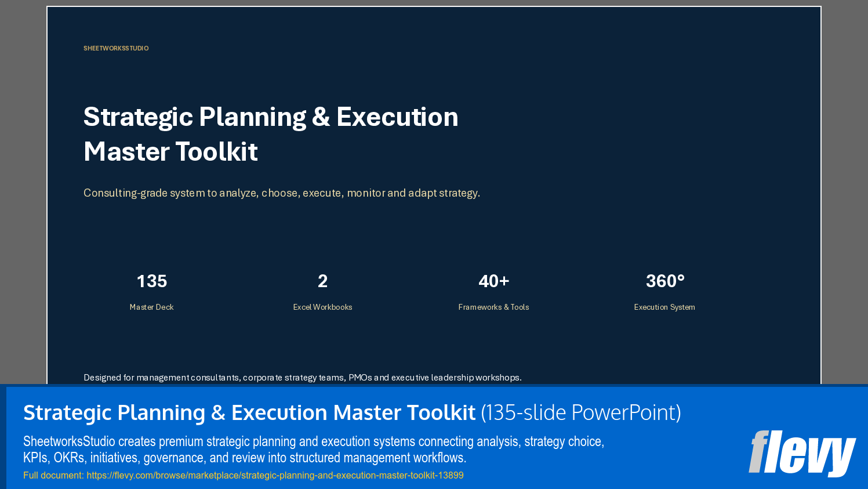The width and height of the screenshot is (868, 489).
Task: Click the flevy logo
Action: click(802, 453)
